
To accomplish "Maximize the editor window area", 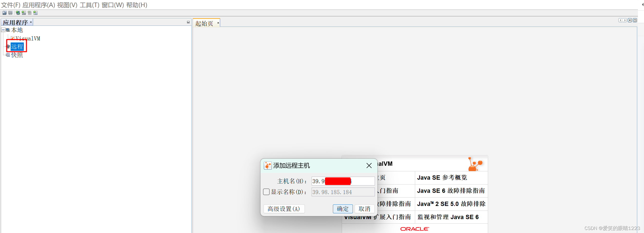I will 635,20.
